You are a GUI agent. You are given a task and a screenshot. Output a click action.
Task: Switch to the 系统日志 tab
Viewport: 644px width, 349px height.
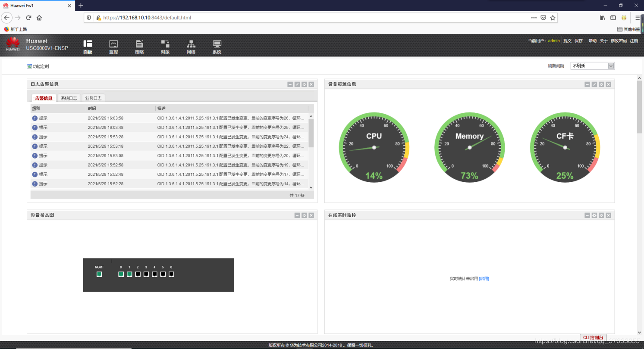pos(69,98)
